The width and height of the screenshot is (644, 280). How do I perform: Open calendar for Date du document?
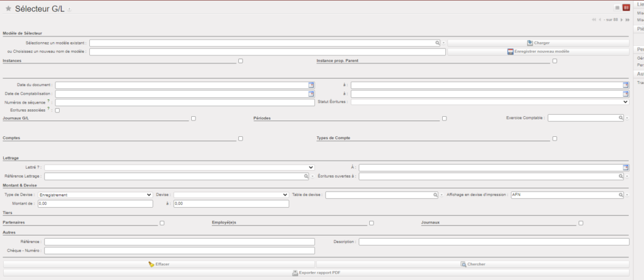pyautogui.click(x=311, y=85)
